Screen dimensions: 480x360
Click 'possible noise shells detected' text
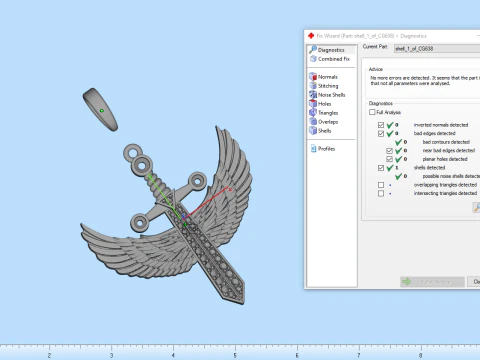coord(451,176)
